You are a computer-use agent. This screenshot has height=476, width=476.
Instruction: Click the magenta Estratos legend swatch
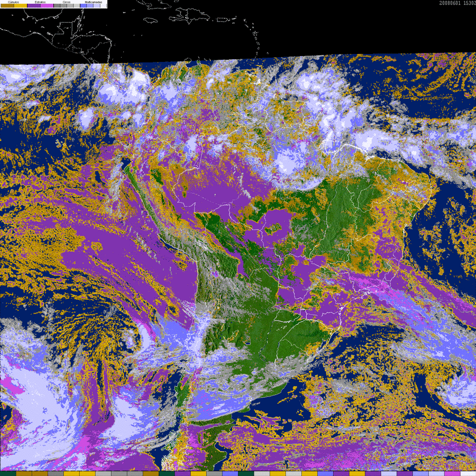coord(47,5)
